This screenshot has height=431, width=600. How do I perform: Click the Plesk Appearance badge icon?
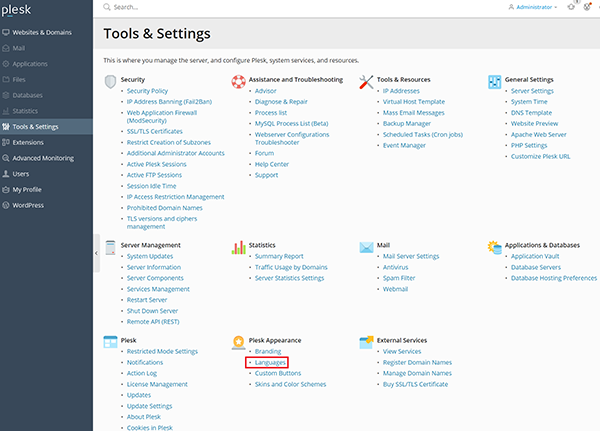[x=238, y=342]
